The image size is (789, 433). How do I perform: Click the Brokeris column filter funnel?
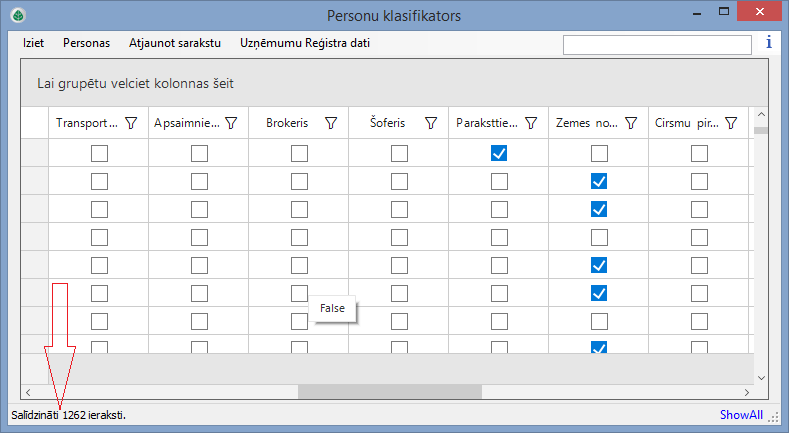coord(331,123)
